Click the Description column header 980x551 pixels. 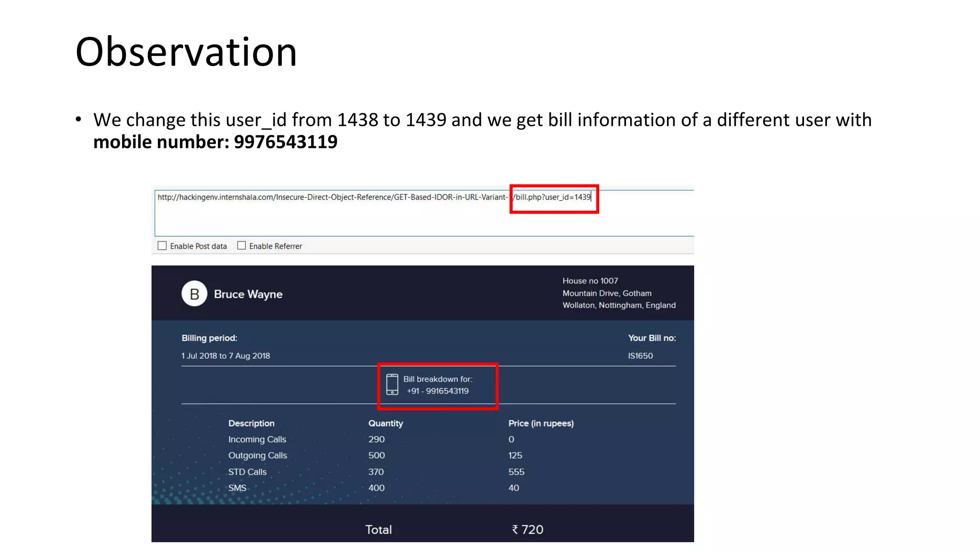pos(251,423)
